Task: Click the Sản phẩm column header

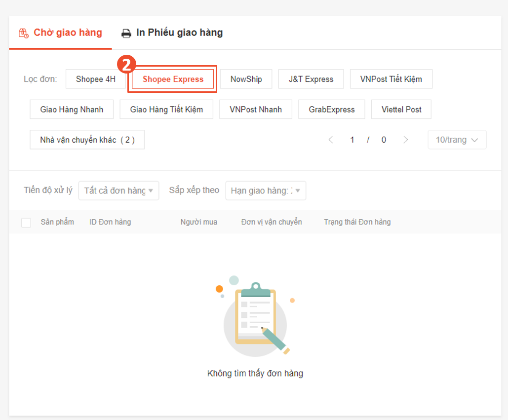Action: point(57,222)
